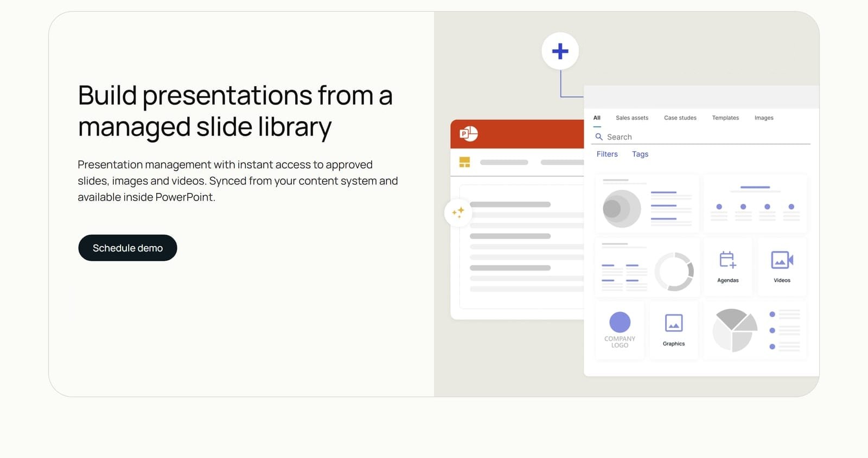Select the Images tab
The width and height of the screenshot is (868, 458).
(764, 118)
